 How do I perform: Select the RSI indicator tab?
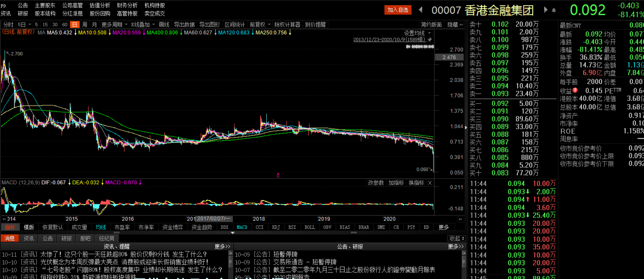[x=292, y=227]
